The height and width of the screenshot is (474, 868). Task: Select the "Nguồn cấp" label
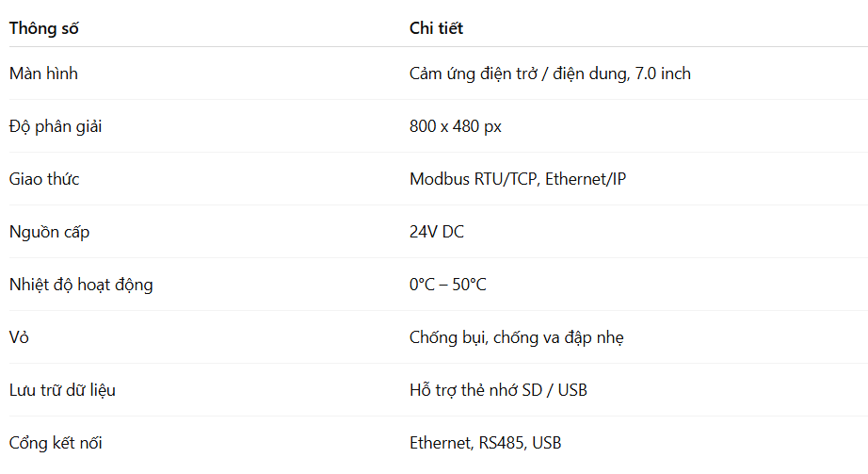coord(49,232)
